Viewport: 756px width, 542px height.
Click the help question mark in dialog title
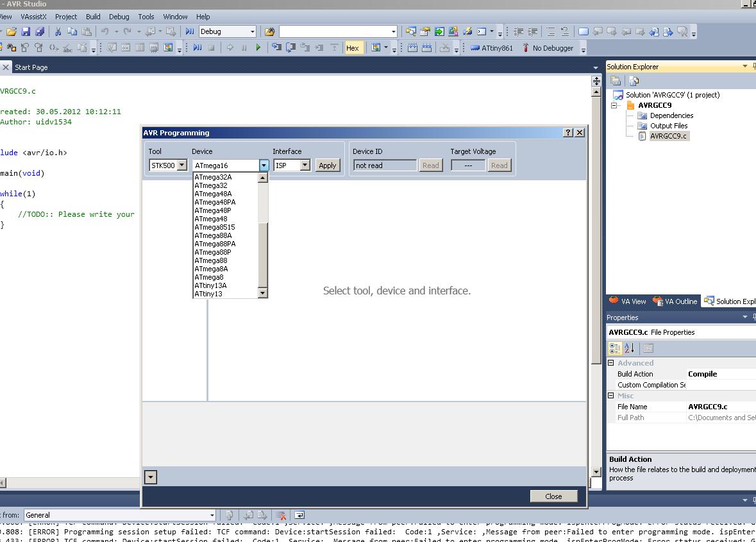568,133
